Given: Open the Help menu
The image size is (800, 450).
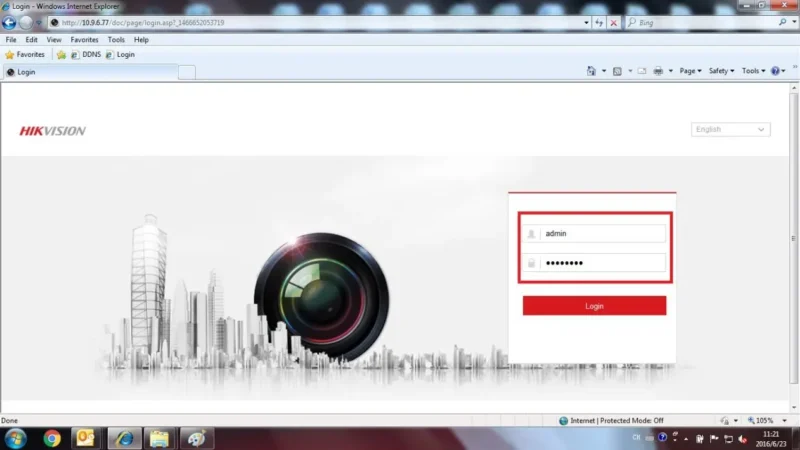Looking at the screenshot, I should pyautogui.click(x=141, y=40).
